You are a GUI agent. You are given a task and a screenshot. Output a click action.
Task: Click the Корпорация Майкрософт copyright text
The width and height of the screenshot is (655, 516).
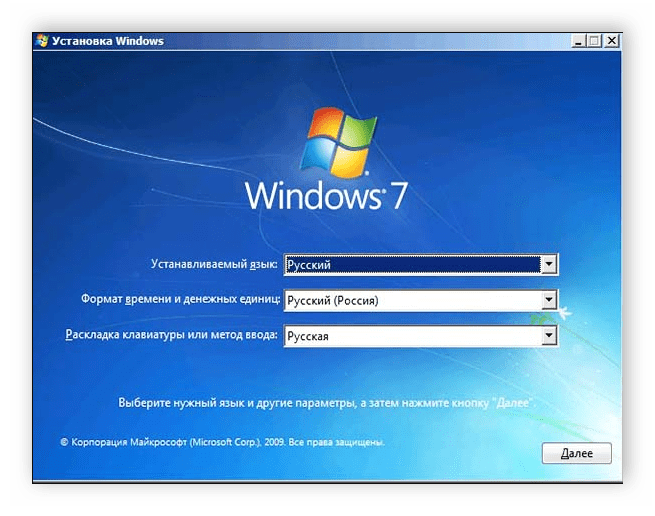223,442
